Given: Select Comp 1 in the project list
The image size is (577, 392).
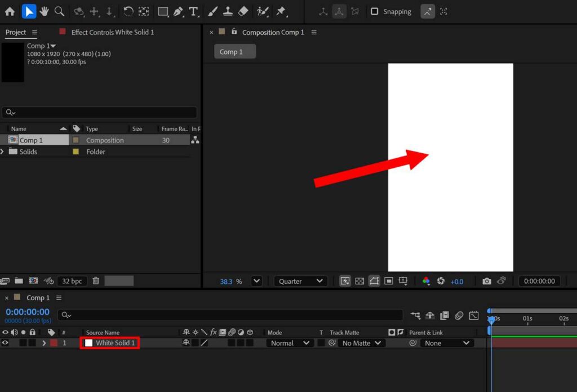Looking at the screenshot, I should [31, 140].
